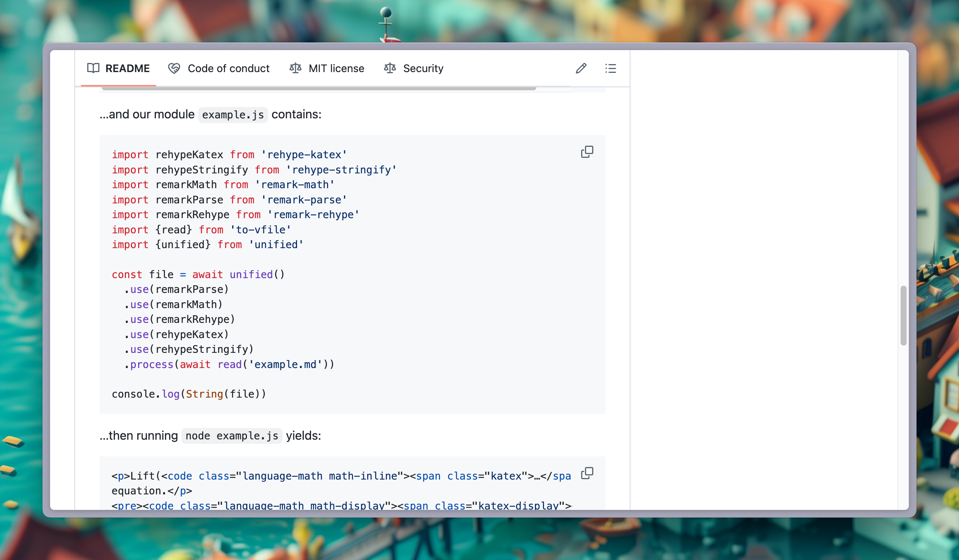Image resolution: width=959 pixels, height=560 pixels.
Task: Click the page vertical scrollbar thumb
Action: [904, 316]
